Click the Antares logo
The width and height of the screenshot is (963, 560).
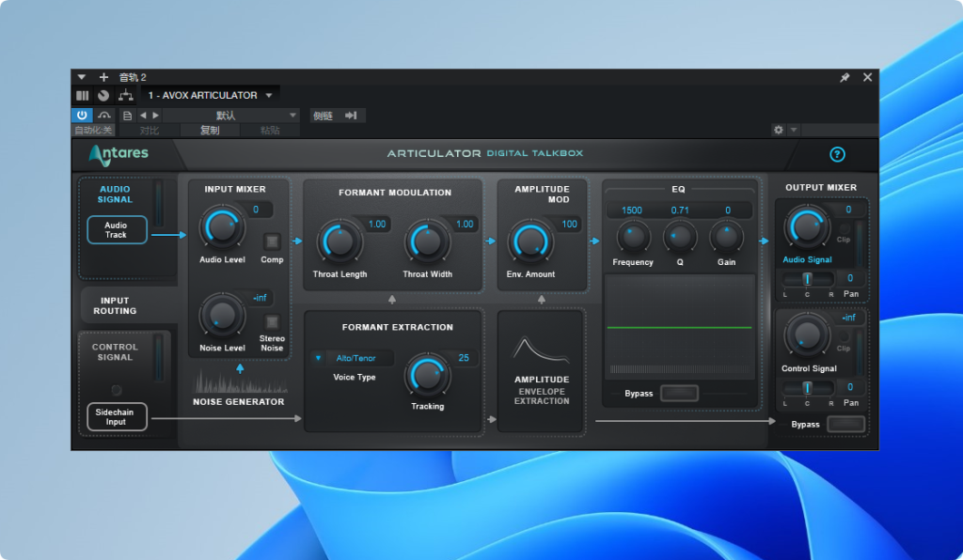[x=119, y=155]
